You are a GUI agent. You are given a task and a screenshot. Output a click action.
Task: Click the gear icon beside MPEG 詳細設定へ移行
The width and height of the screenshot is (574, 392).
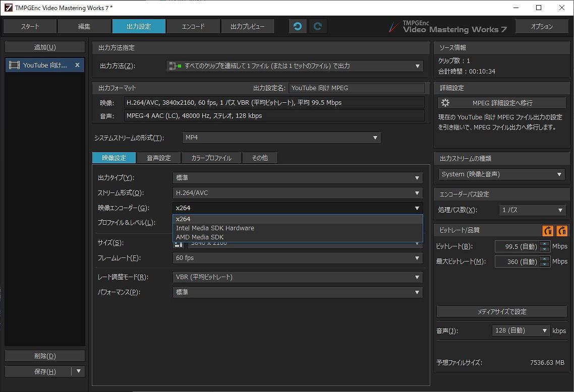click(x=445, y=103)
